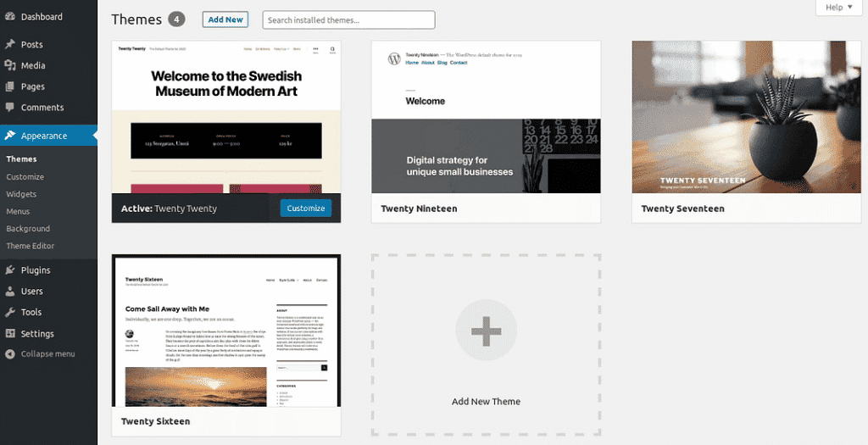
Task: Open the Background submenu link
Action: pyautogui.click(x=28, y=228)
